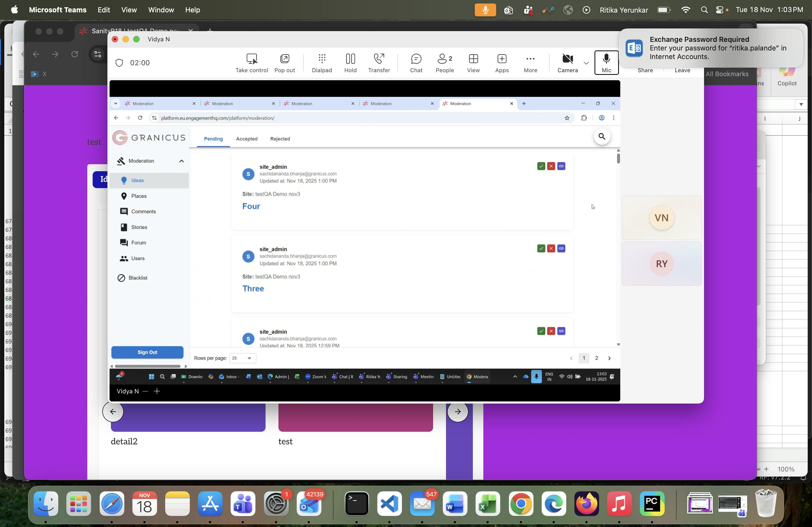The image size is (812, 527).
Task: Put the call on Hold
Action: tap(350, 59)
